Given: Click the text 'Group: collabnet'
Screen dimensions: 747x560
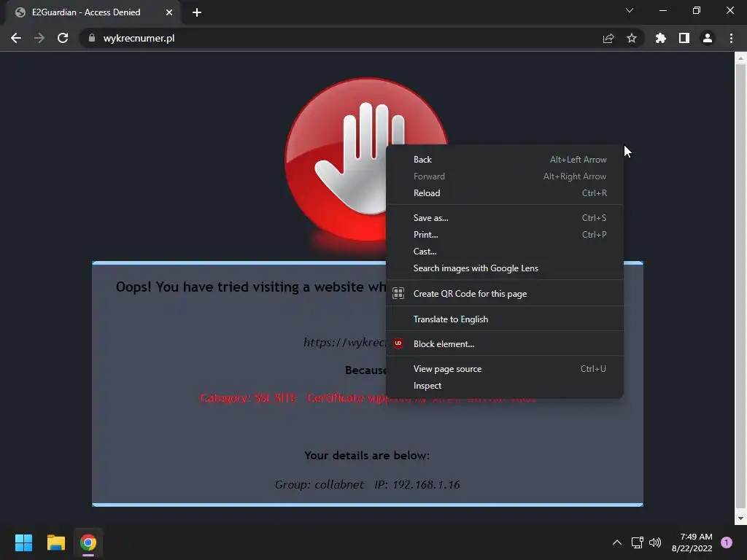Looking at the screenshot, I should point(320,485).
